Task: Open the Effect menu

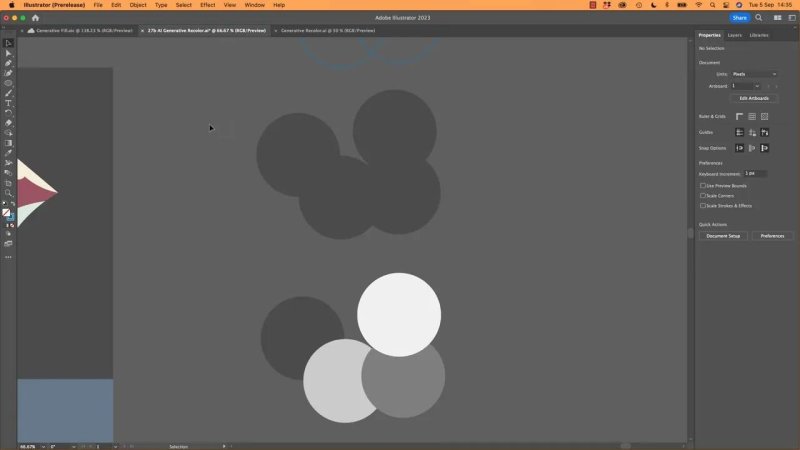Action: coord(208,5)
